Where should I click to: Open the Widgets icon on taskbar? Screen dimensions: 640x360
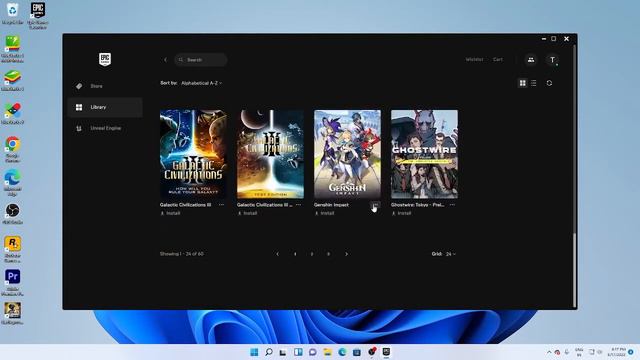click(298, 352)
